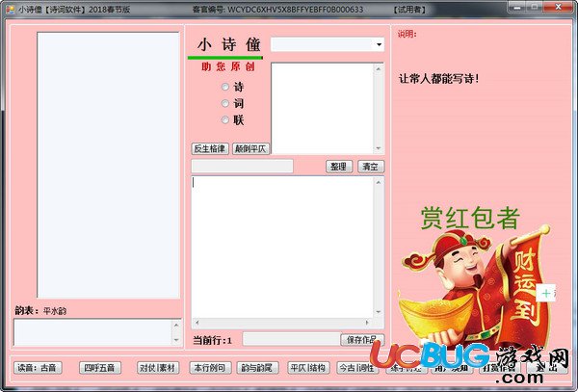Viewport: 578px width, 392px height.
Task: Click up arrow of the 韵表 box scrollbar
Action: click(176, 325)
